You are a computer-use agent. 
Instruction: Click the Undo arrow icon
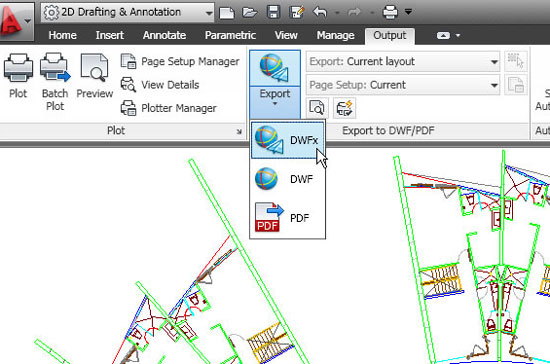[320, 13]
